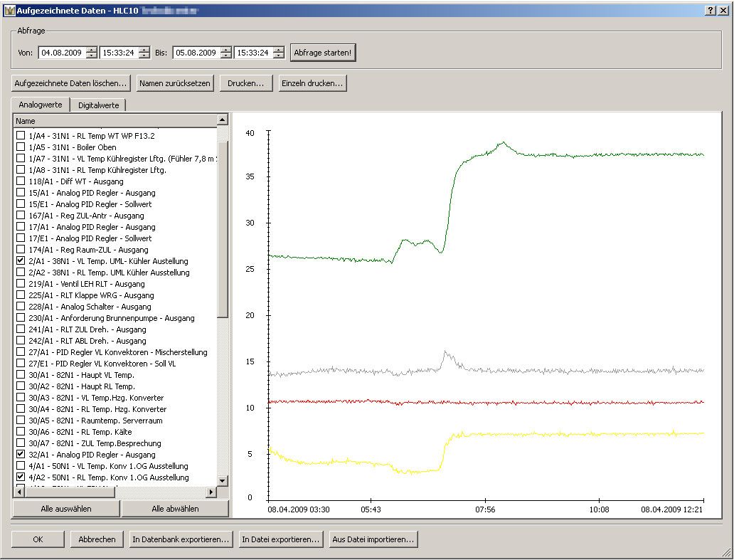Select the Analogwerte tab

pos(41,105)
